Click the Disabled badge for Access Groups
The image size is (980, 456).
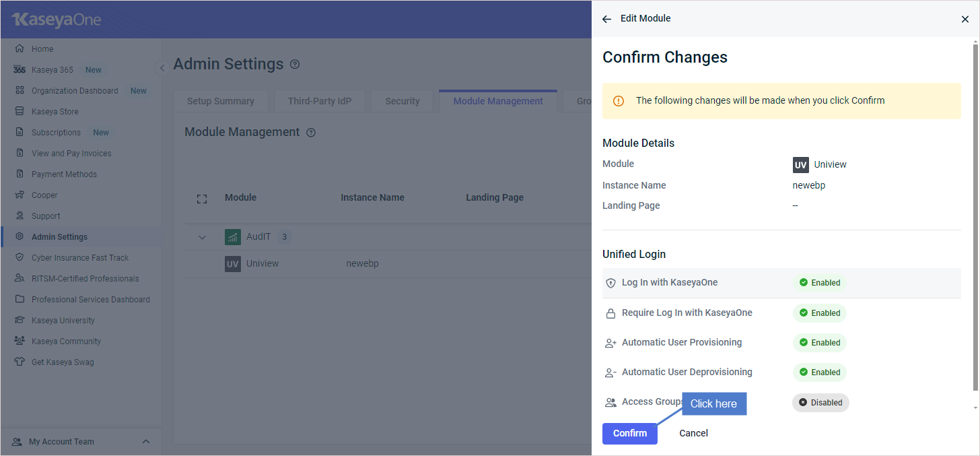[820, 403]
